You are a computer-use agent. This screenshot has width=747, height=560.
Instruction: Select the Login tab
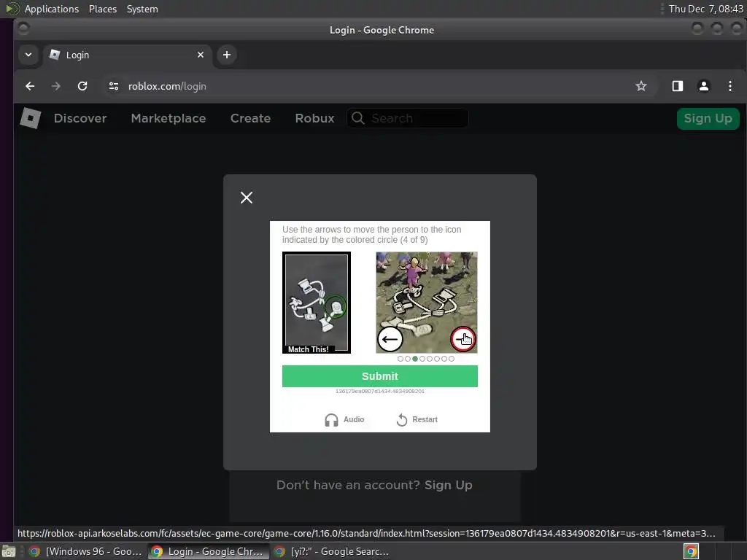click(x=126, y=55)
